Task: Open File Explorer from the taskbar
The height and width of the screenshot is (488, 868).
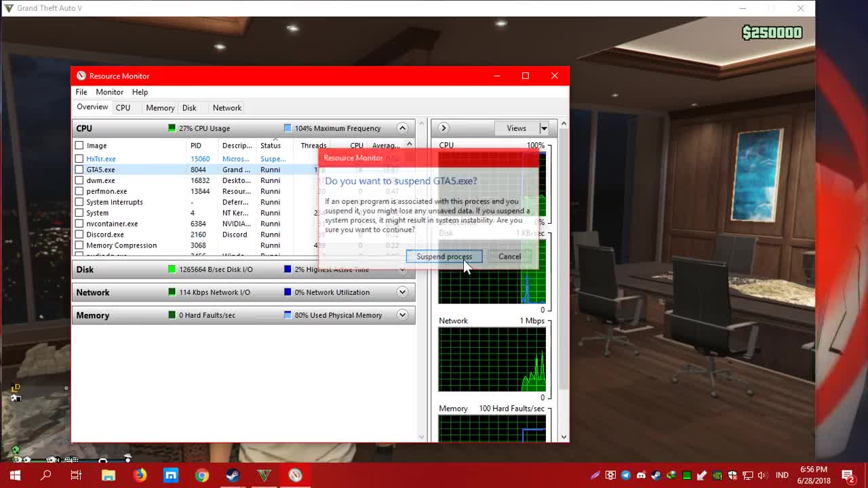Action: [x=108, y=475]
